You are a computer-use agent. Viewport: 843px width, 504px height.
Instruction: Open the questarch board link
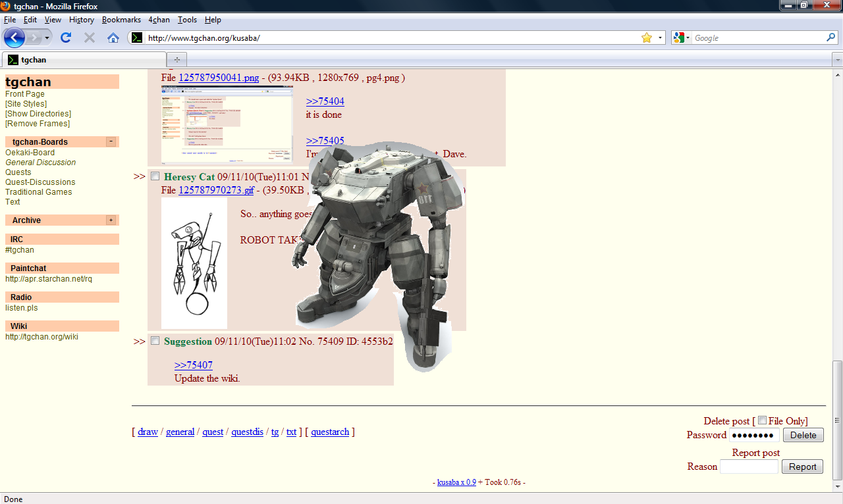pyautogui.click(x=330, y=432)
